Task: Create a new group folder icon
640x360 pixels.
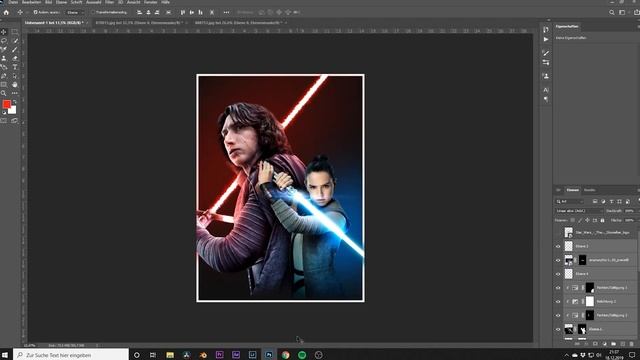Action: [613, 344]
